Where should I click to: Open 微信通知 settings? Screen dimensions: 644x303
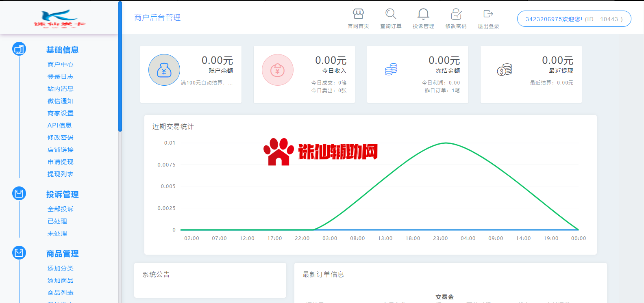(x=60, y=101)
